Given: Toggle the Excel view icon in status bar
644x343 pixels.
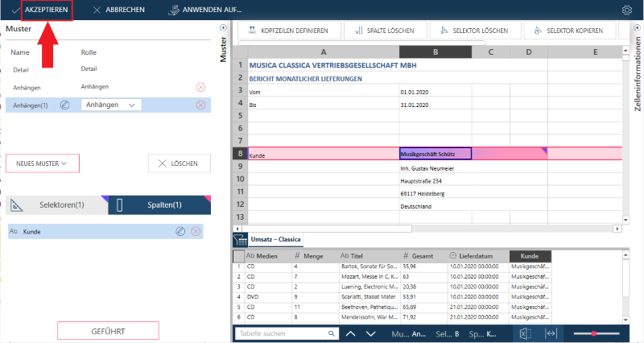Looking at the screenshot, I should pos(525,333).
